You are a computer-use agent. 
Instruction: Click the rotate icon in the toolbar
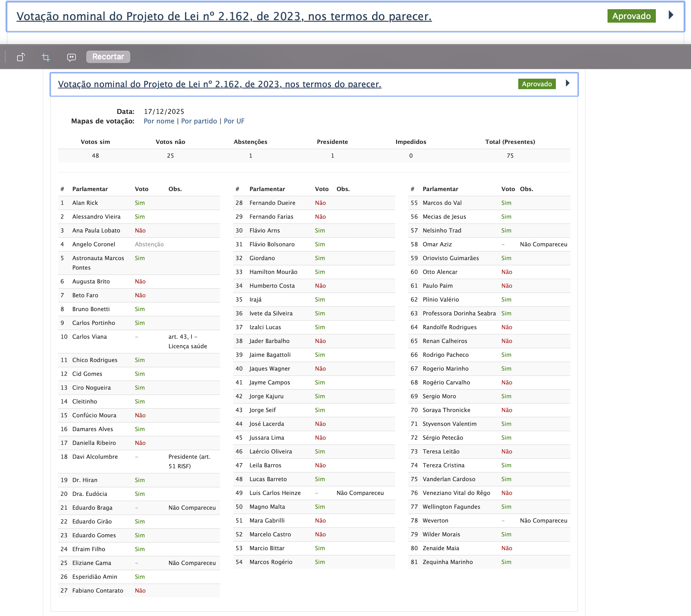click(21, 57)
